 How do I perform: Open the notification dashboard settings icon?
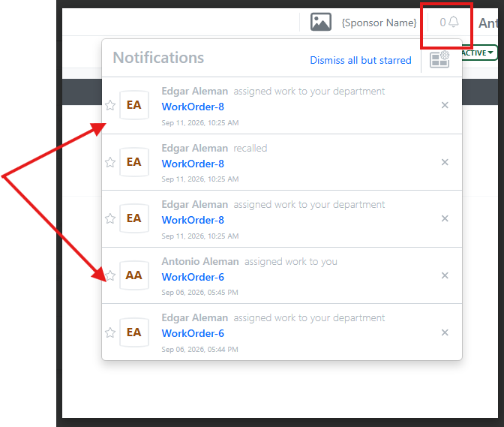439,59
